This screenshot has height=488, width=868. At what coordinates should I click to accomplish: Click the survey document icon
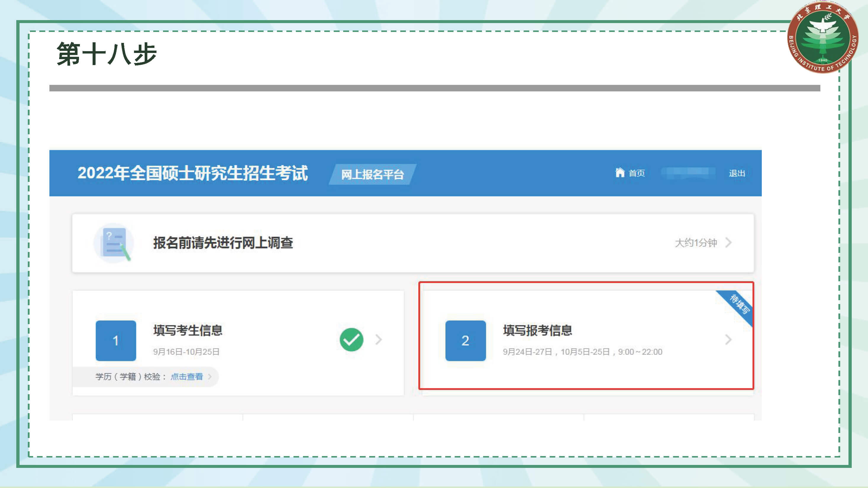[x=114, y=243]
